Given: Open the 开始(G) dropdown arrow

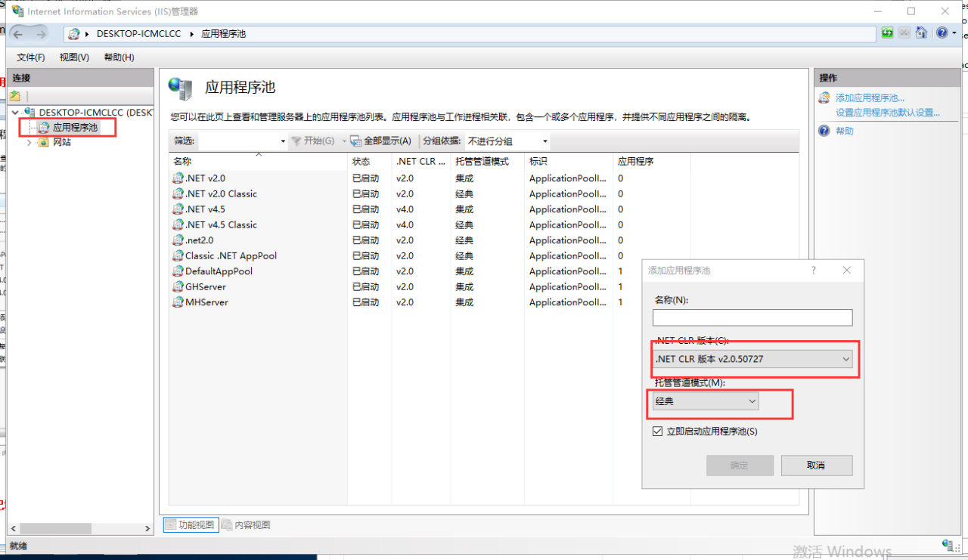Looking at the screenshot, I should coord(343,141).
